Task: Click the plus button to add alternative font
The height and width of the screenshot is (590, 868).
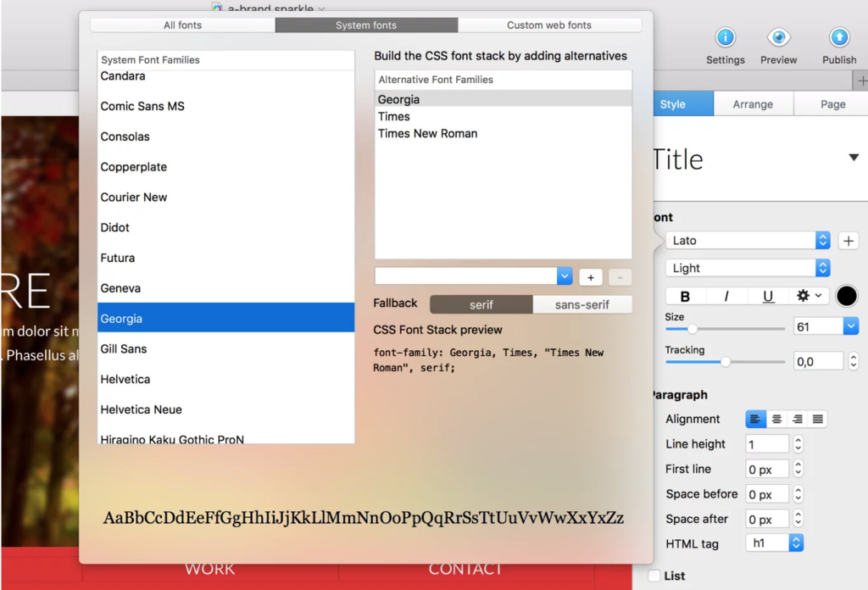Action: pos(591,277)
